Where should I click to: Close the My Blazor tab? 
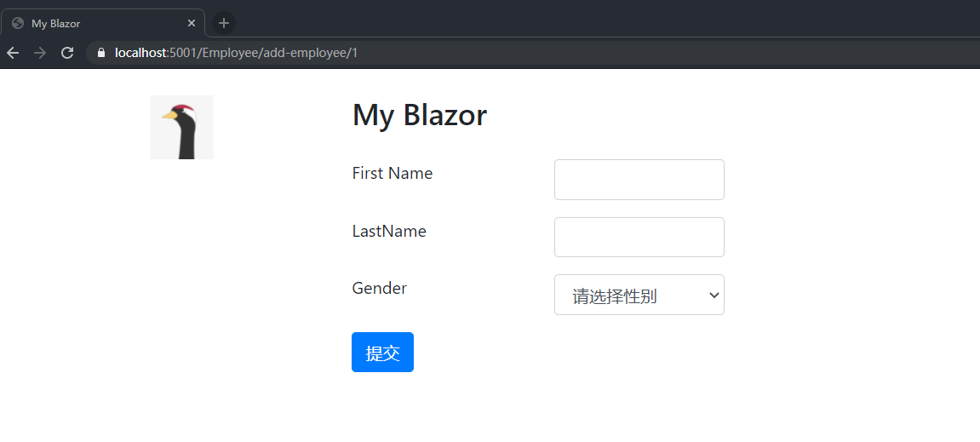[x=192, y=23]
